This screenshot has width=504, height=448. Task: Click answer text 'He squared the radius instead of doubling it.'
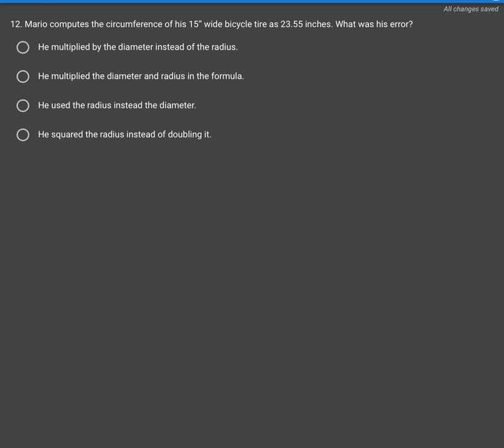pyautogui.click(x=124, y=134)
